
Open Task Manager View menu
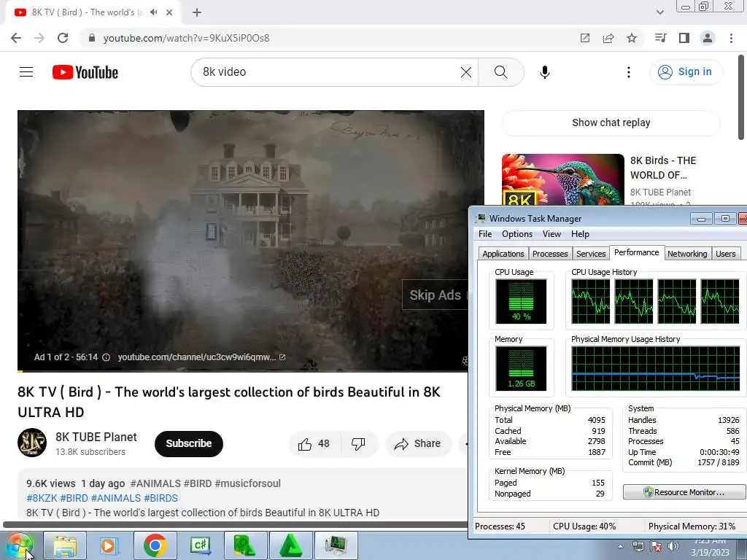tap(551, 234)
